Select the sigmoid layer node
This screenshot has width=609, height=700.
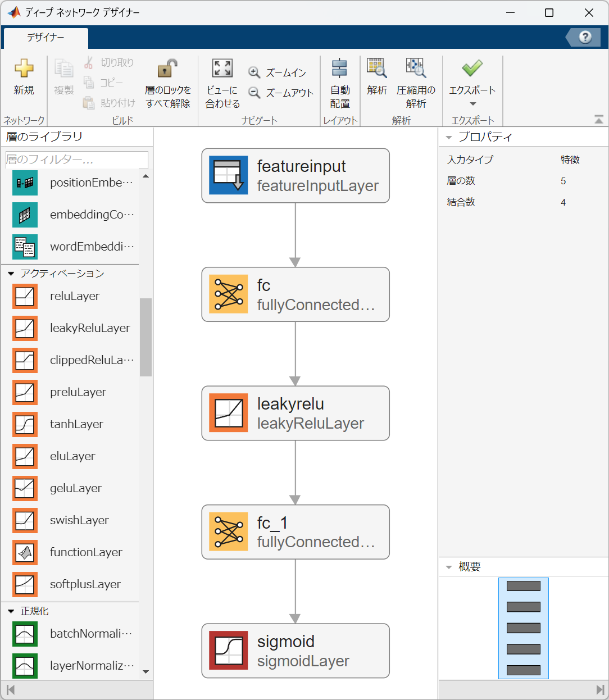(296, 651)
